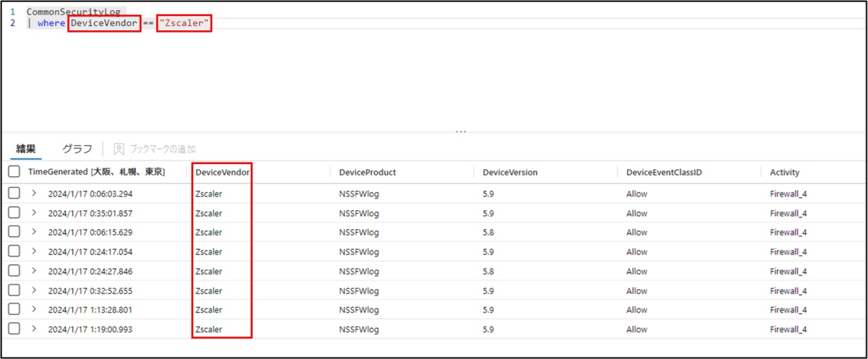Click the "Zscaler" string in the query
The width and height of the screenshot is (868, 359).
(184, 24)
